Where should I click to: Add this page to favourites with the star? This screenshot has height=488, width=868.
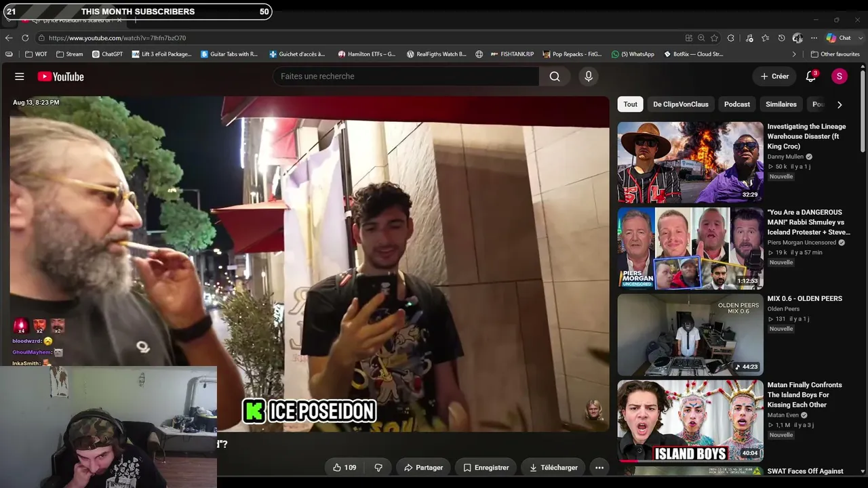(714, 38)
